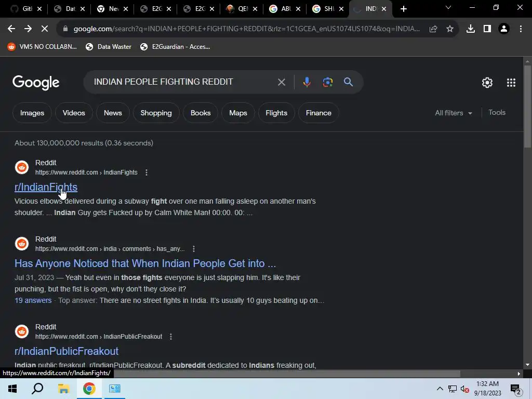Close the Dat tab
532x399 pixels.
point(83,9)
